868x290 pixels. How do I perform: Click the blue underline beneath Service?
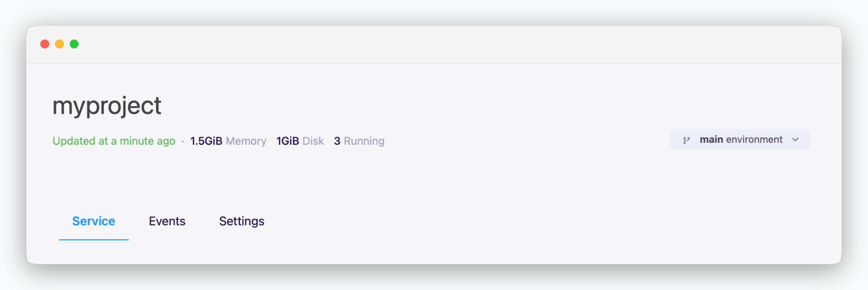[x=94, y=240]
